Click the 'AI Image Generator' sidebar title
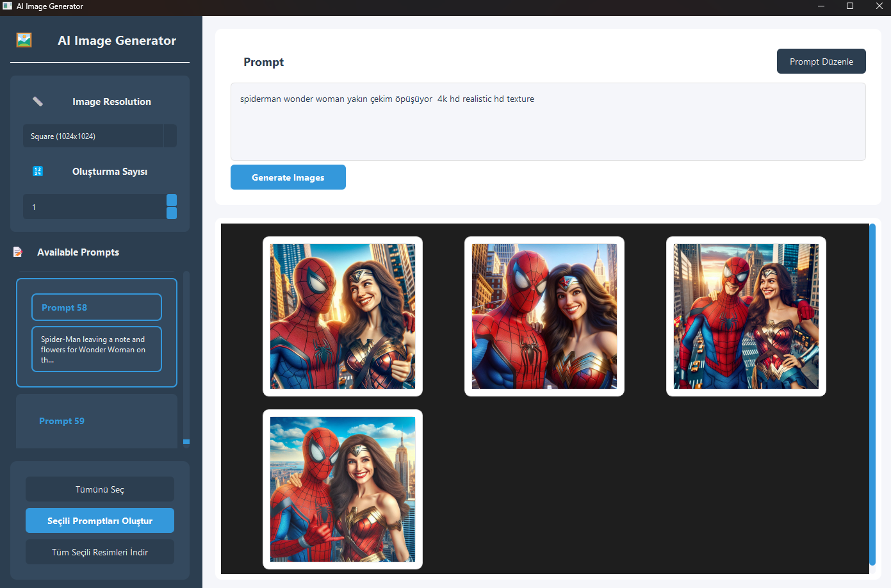 pos(117,40)
